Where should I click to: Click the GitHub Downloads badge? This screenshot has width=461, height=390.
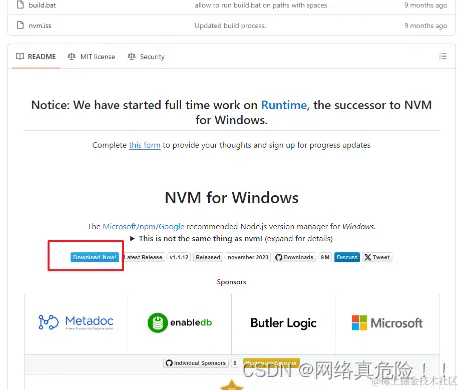[x=295, y=257]
